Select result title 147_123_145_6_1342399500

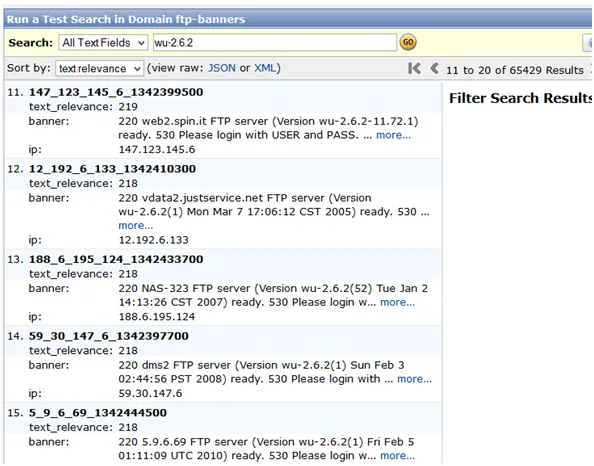coord(116,92)
